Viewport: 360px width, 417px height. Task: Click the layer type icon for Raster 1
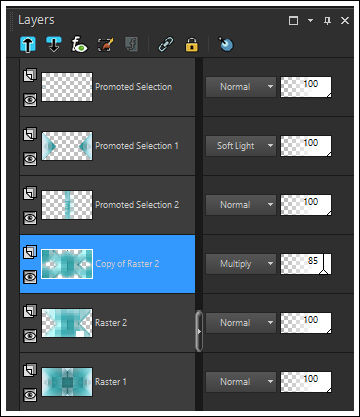[30, 370]
